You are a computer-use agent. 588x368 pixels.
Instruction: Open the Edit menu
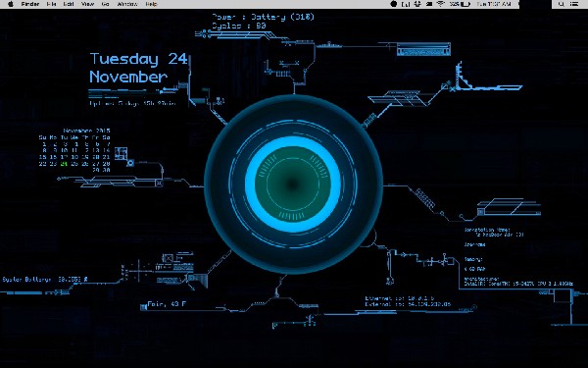coord(69,4)
